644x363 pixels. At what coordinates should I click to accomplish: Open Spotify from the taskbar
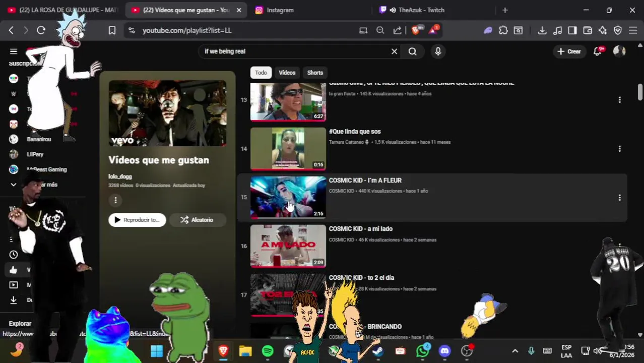(x=268, y=351)
